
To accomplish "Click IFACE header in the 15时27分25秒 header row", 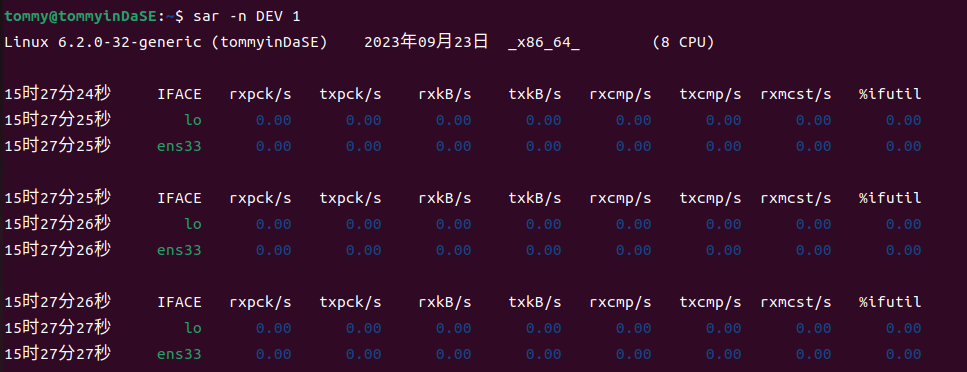I will coord(179,198).
